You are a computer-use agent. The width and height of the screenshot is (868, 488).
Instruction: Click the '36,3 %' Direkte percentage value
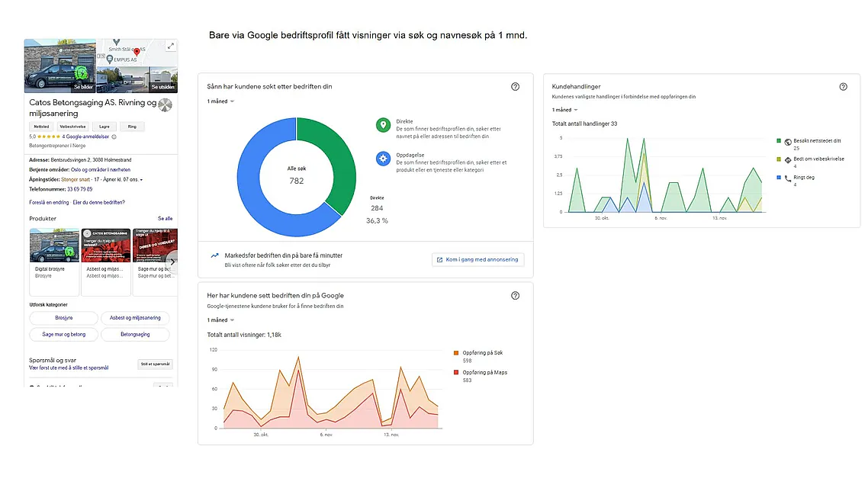click(x=377, y=221)
